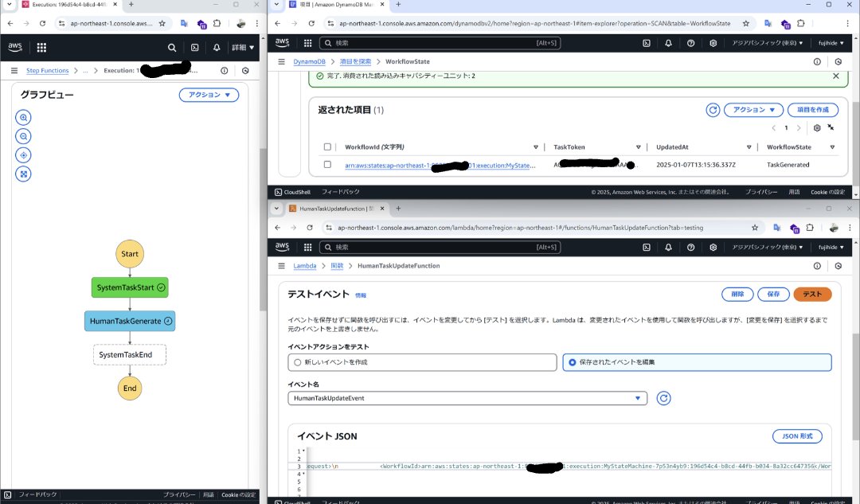Screen dimensions: 860x504
Task: Click TaskGenerated cell in WorkflowState column
Action: point(788,165)
